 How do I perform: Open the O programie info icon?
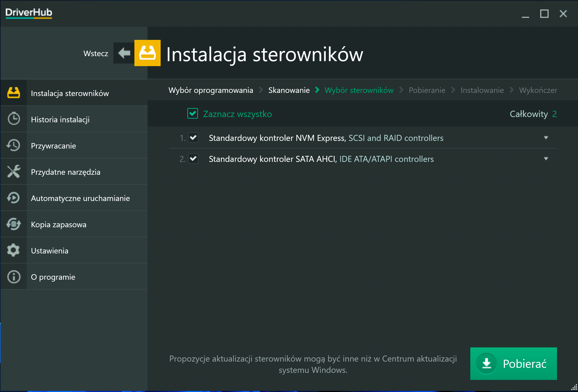(x=14, y=277)
